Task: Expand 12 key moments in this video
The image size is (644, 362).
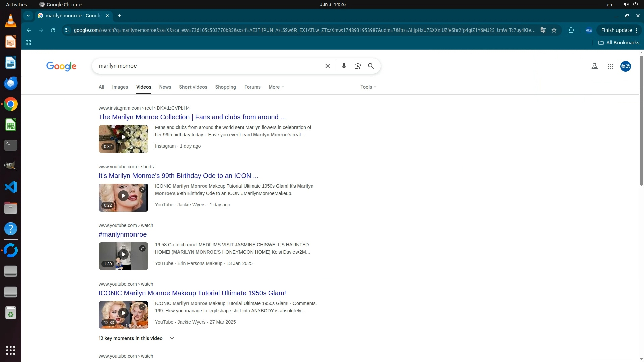Action: pos(172,338)
